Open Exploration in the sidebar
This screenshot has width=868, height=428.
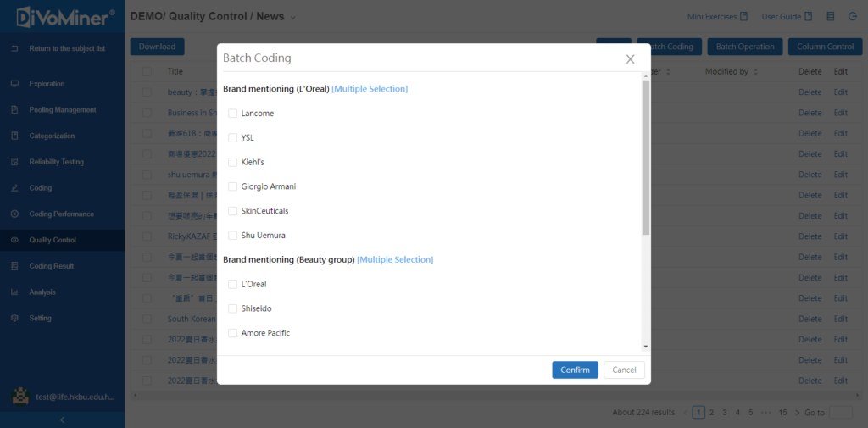click(47, 84)
